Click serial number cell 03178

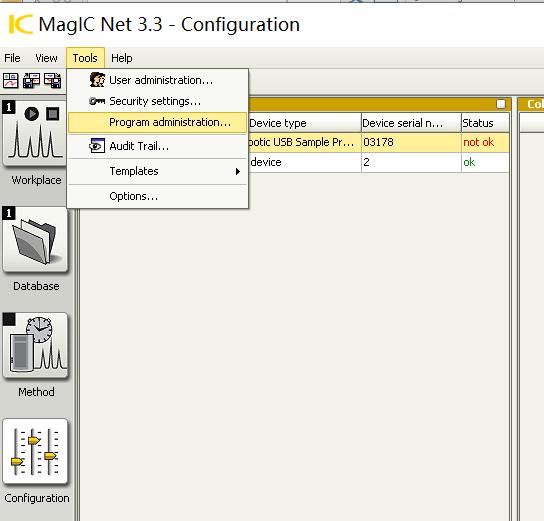pos(411,142)
